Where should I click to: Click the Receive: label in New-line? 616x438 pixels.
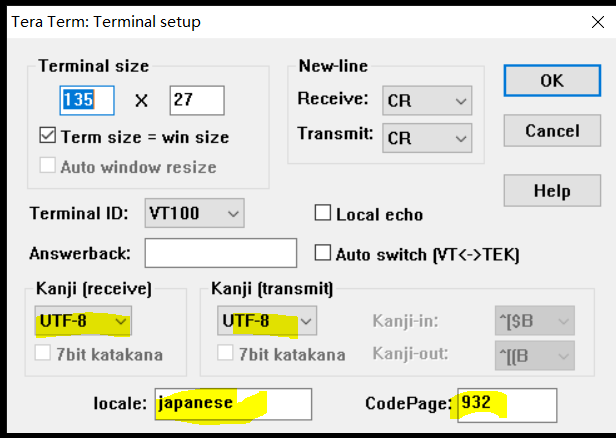pyautogui.click(x=333, y=98)
